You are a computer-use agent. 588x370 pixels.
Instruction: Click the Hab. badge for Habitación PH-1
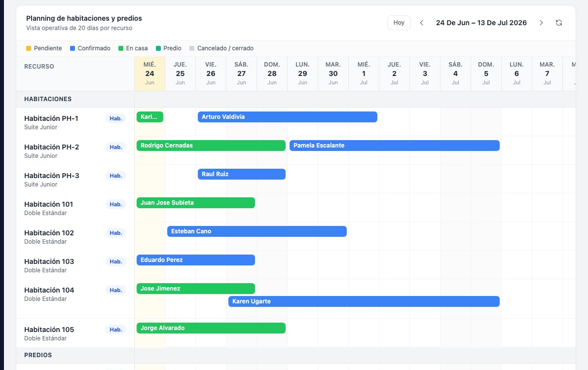pos(116,118)
